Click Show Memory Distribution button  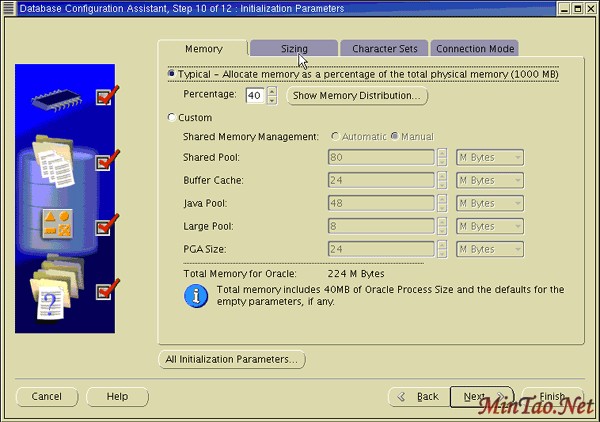click(x=357, y=96)
